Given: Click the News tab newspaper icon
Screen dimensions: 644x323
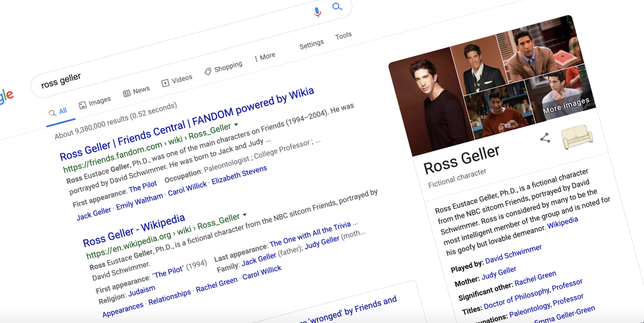Looking at the screenshot, I should click(126, 93).
